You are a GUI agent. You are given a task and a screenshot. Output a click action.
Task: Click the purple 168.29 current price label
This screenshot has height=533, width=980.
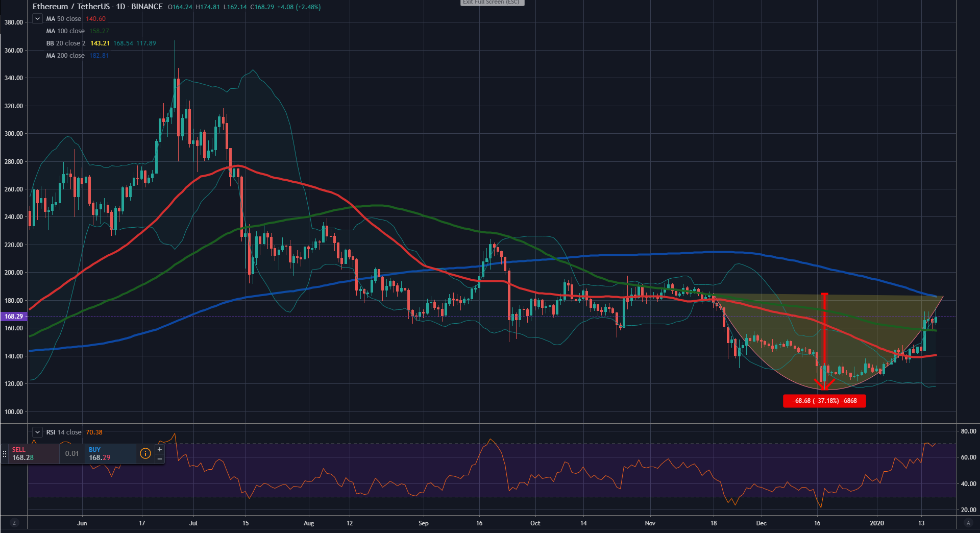14,317
